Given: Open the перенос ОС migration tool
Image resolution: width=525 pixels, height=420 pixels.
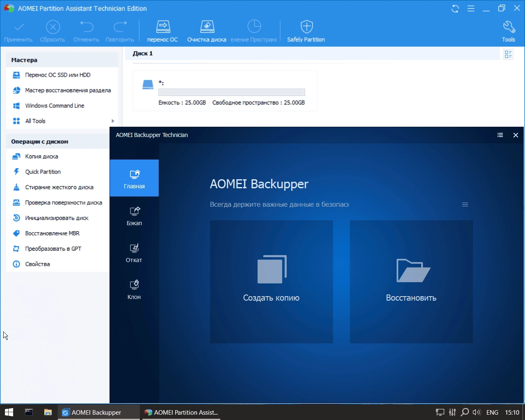Looking at the screenshot, I should [x=163, y=32].
